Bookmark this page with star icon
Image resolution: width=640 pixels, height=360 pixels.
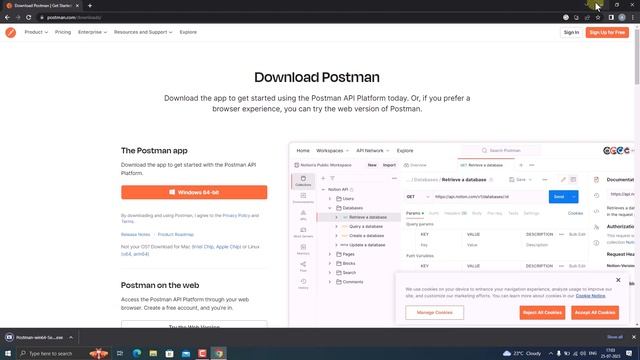click(x=598, y=18)
